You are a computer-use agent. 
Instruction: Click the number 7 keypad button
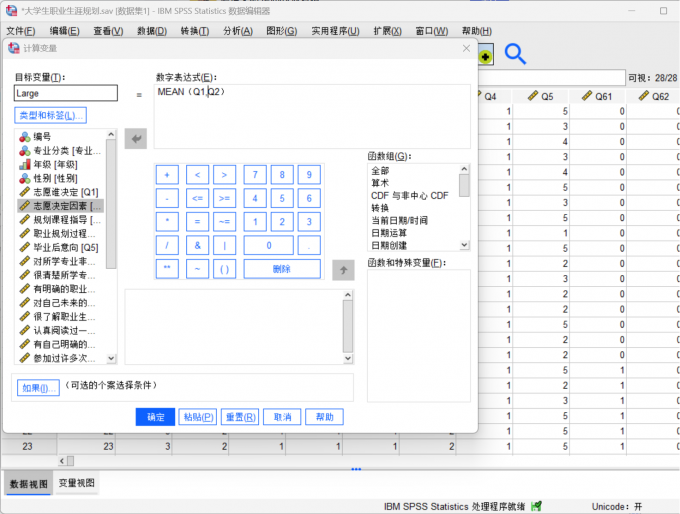(255, 175)
